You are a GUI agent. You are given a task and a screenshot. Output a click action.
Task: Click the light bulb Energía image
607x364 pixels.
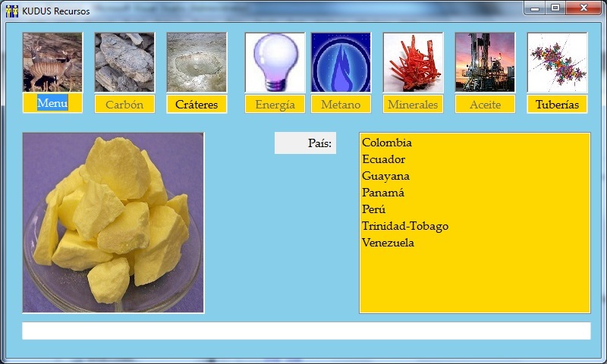275,62
